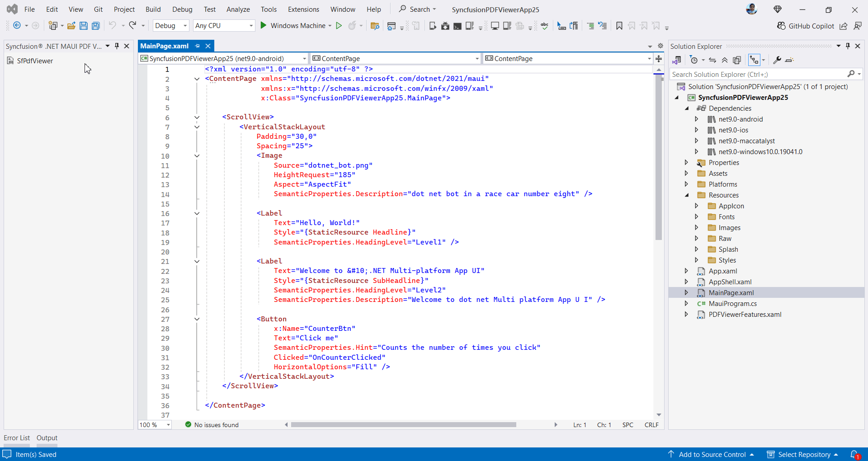Pin the MainPage.xaml document tab
Screen dimensions: 868x461
click(x=197, y=46)
